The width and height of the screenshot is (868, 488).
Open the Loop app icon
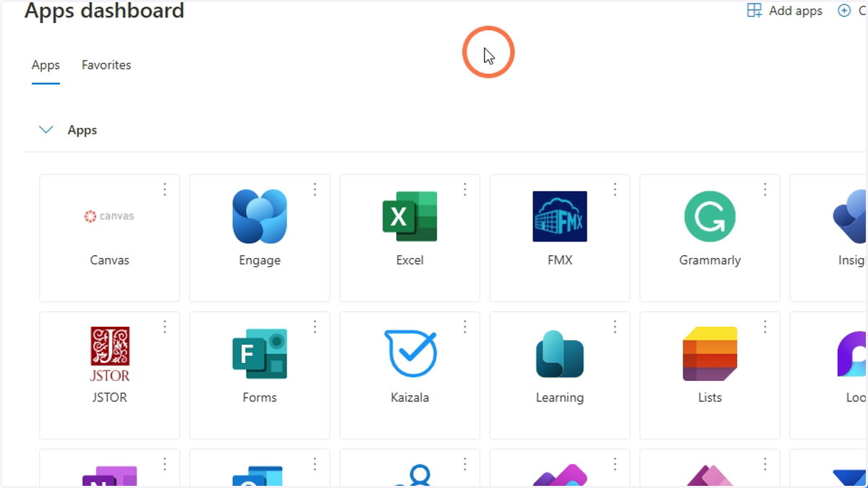pyautogui.click(x=852, y=354)
